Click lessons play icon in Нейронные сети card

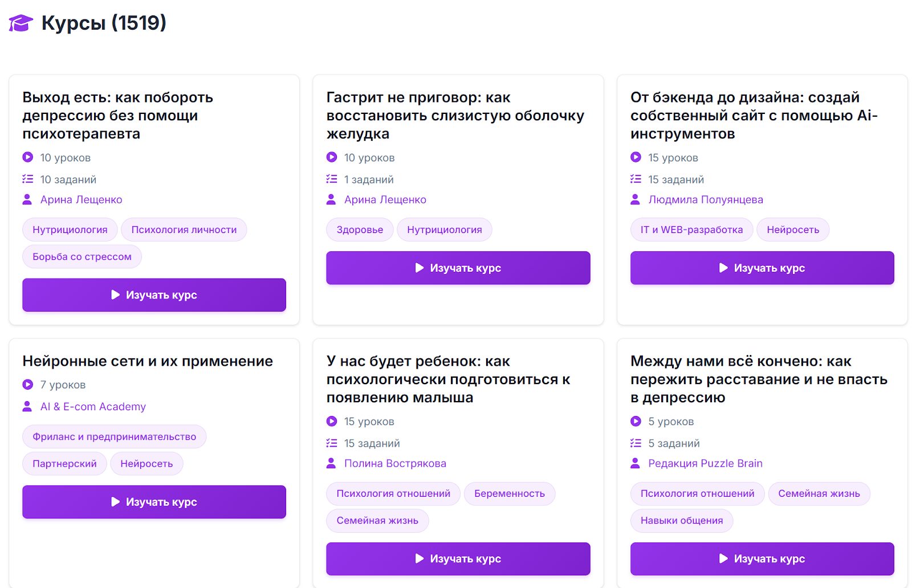click(x=27, y=385)
